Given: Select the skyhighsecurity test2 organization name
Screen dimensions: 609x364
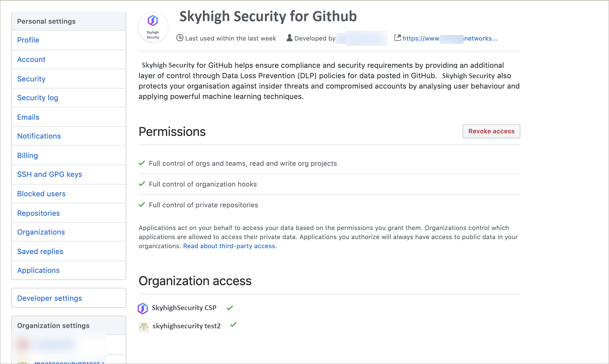Looking at the screenshot, I should pyautogui.click(x=187, y=326).
